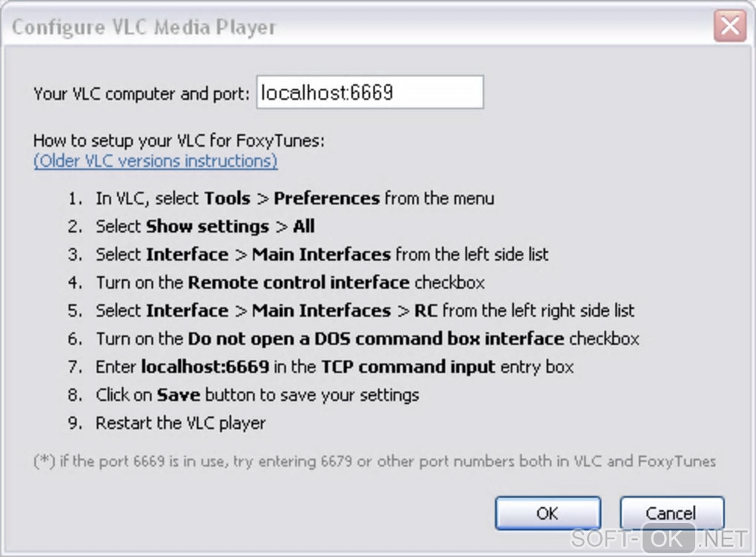Screen dimensions: 756x557
Task: Click the 'Your VLC computer and port' label
Action: (142, 94)
